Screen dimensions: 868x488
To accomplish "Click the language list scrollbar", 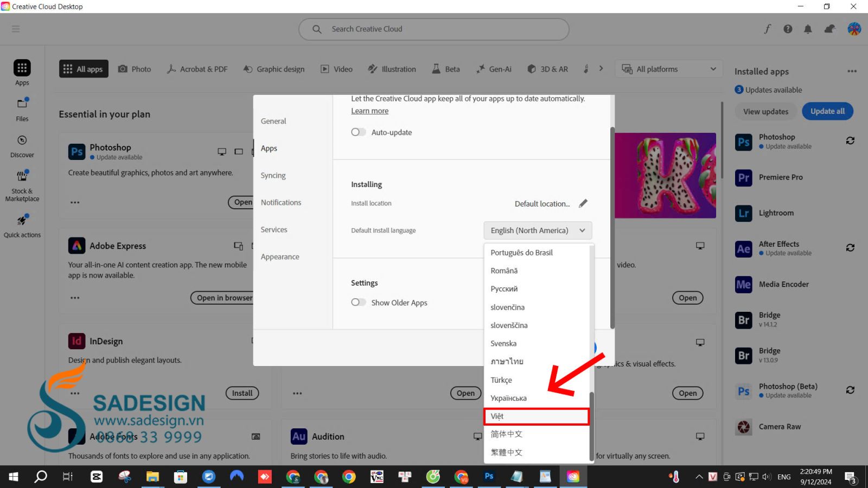I will pyautogui.click(x=591, y=426).
